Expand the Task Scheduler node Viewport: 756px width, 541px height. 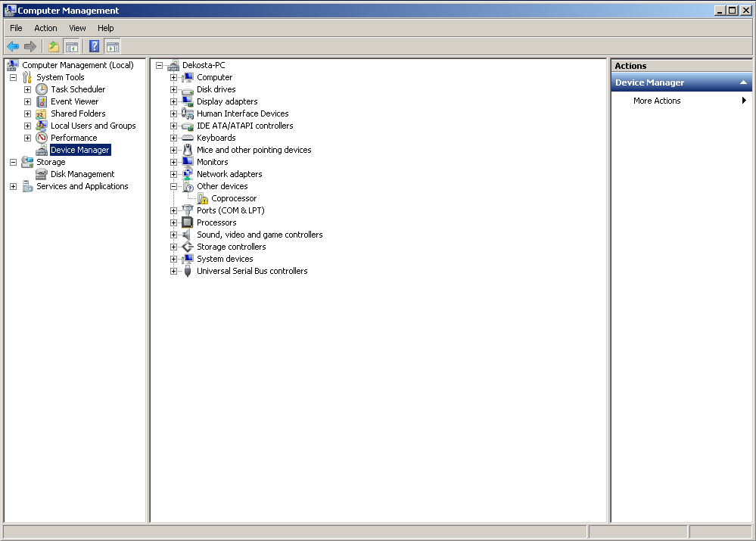coord(27,89)
